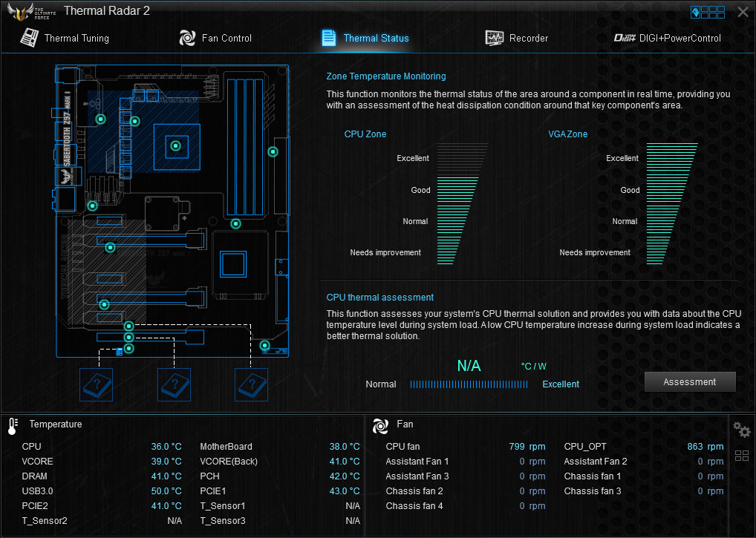Click the chipset square on the motherboard diagram
Screen dimensions: 756x538
point(233,264)
